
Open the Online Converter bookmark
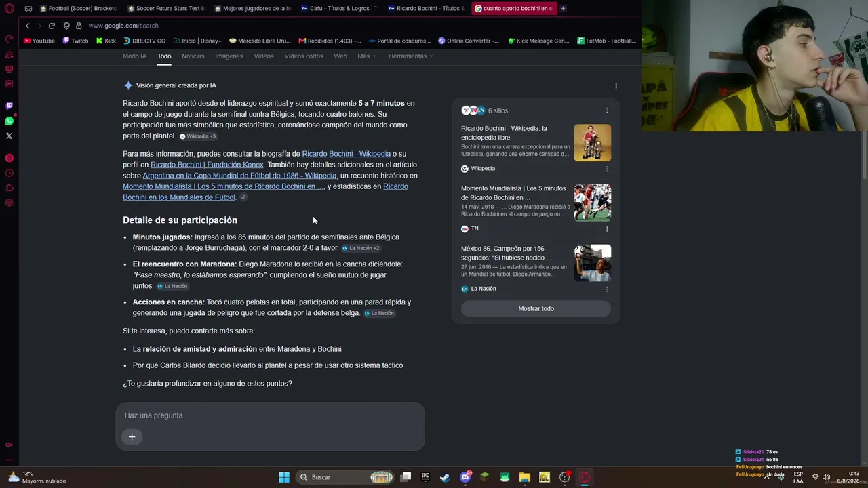point(469,41)
